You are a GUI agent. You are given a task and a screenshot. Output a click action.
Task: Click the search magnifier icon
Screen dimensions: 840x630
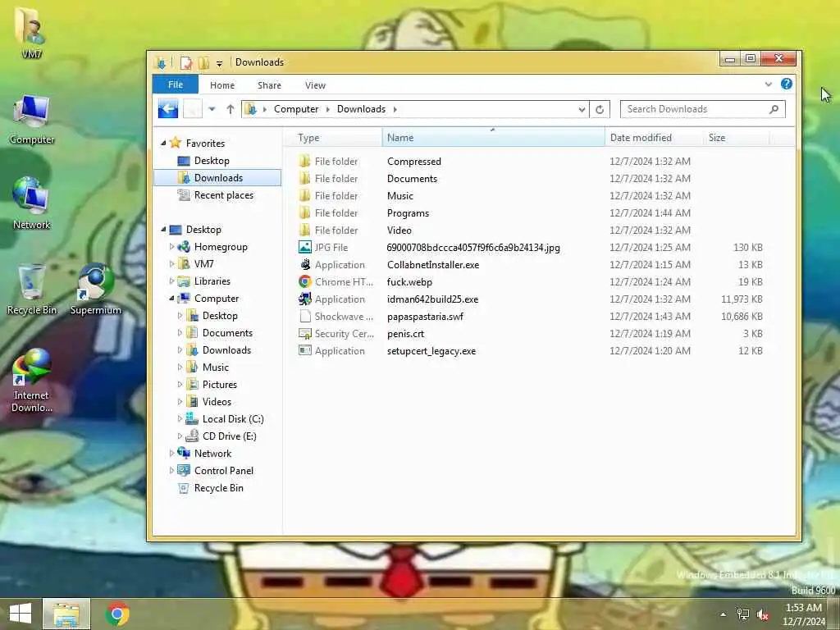click(x=773, y=109)
